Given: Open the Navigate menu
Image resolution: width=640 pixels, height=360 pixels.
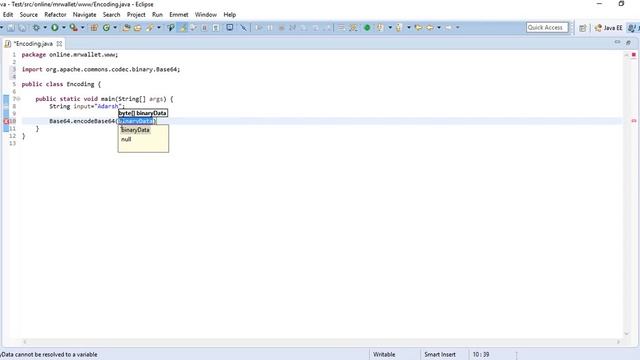Looking at the screenshot, I should (x=84, y=15).
